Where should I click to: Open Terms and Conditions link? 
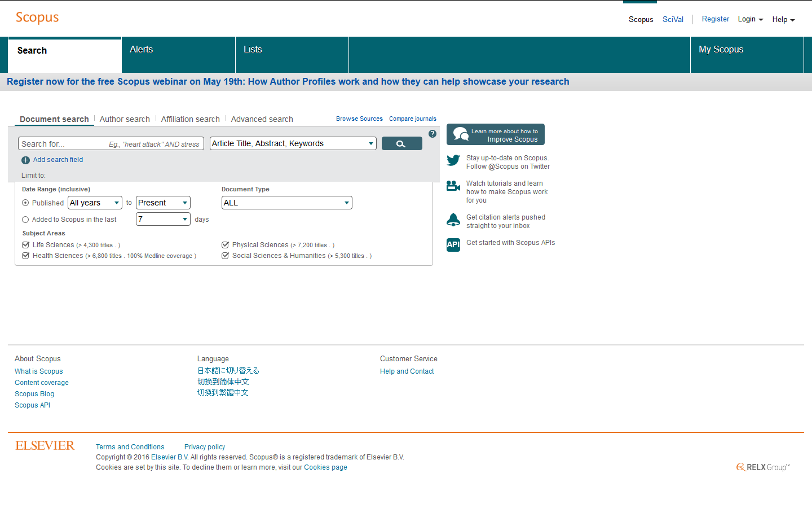click(130, 447)
